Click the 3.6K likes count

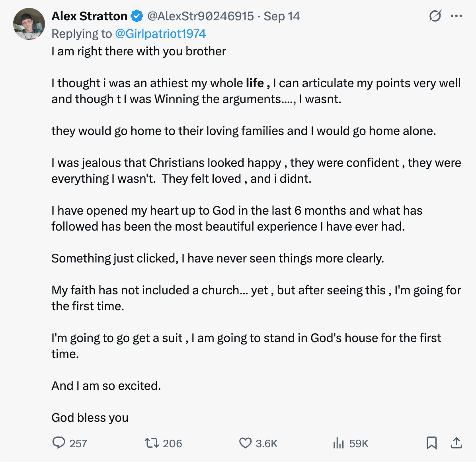(x=266, y=444)
